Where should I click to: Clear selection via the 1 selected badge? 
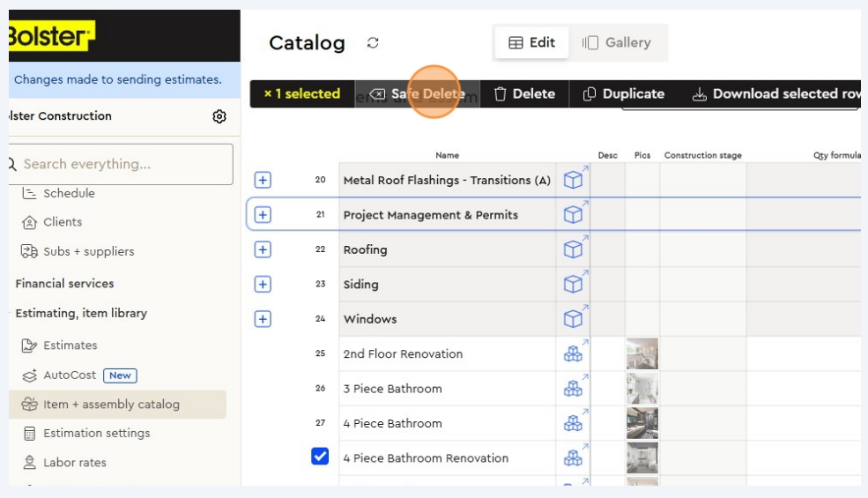point(301,94)
